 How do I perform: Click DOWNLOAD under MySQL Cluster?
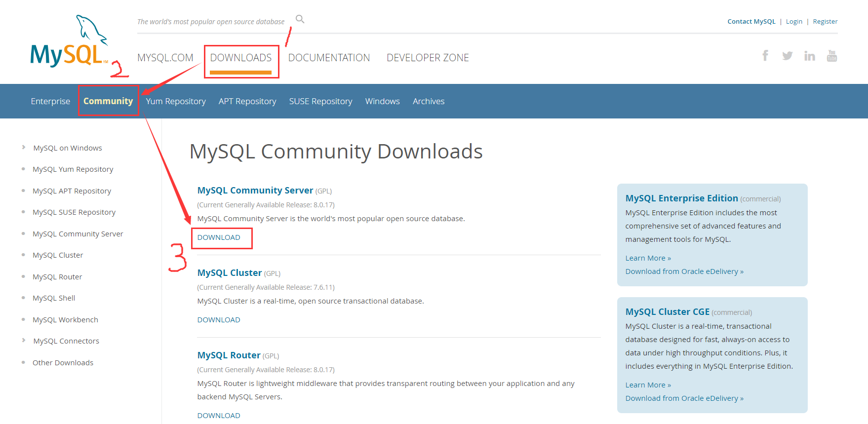[x=219, y=320]
